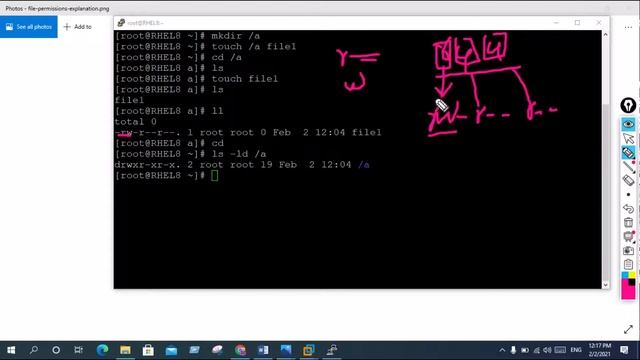This screenshot has height=360, width=640.
Task: Open touch keyboard from tray
Action: [x=560, y=350]
